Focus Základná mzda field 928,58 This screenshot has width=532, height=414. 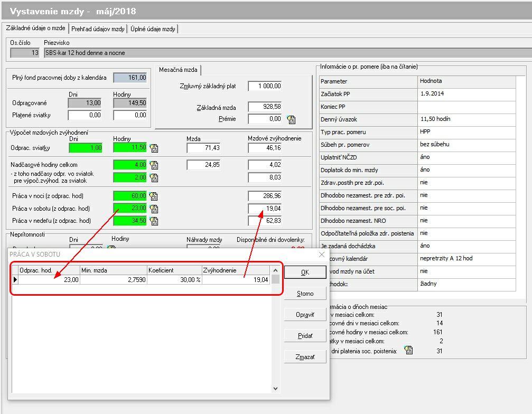click(265, 107)
